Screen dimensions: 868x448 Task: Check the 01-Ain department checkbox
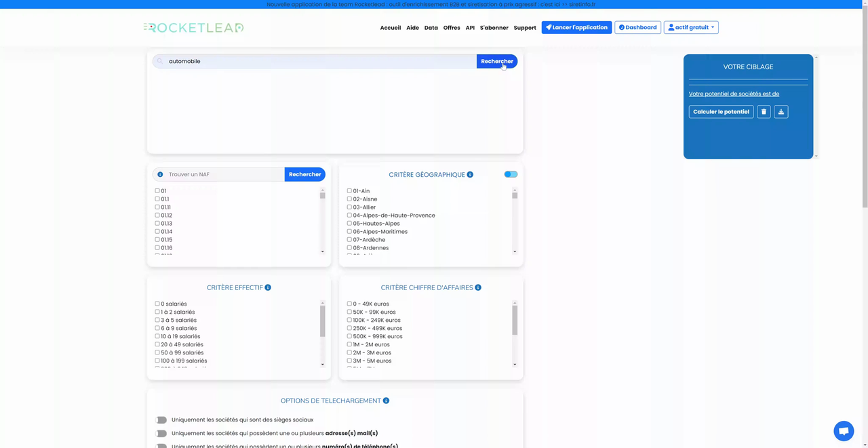pyautogui.click(x=349, y=191)
